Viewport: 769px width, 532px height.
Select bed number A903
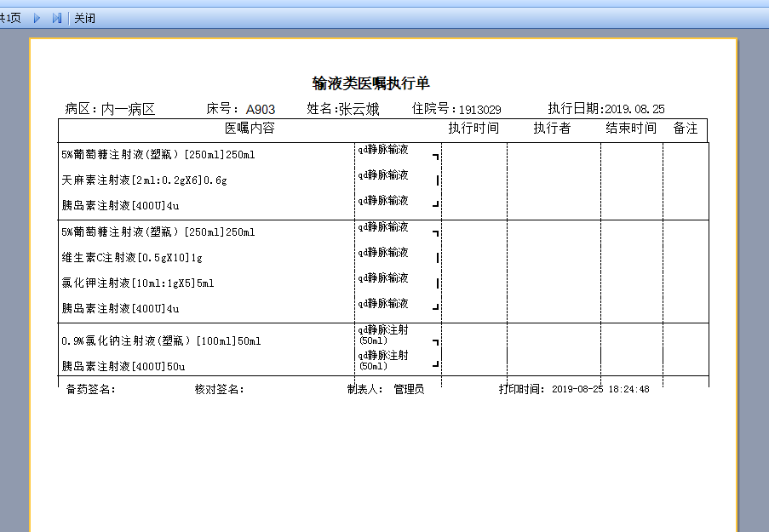tap(261, 109)
